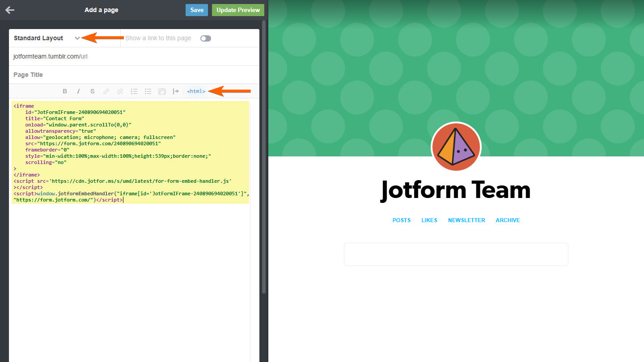The height and width of the screenshot is (362, 644).
Task: Click the Jotform Team avatar image
Action: click(456, 147)
